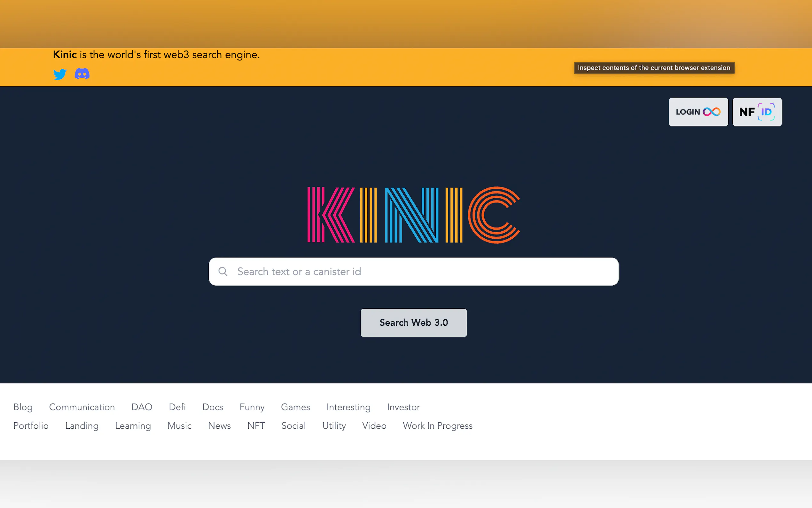812x508 pixels.
Task: Open the Games category
Action: (x=295, y=407)
